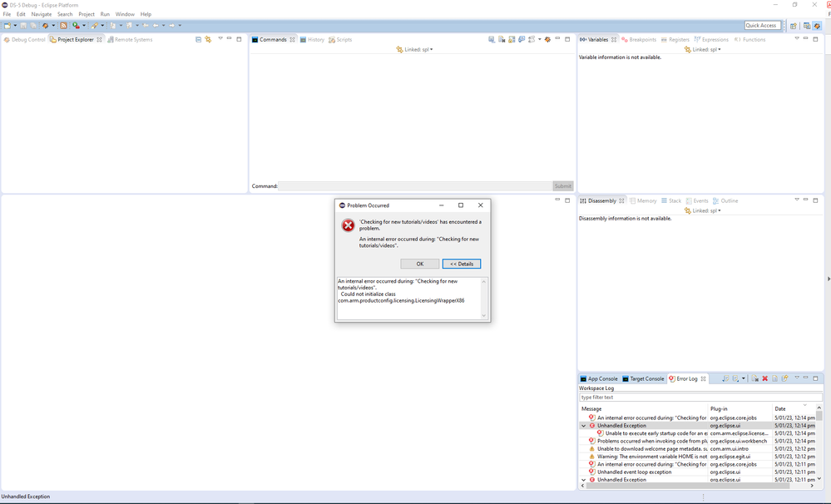Open the File menu
831x504 pixels.
pos(7,14)
